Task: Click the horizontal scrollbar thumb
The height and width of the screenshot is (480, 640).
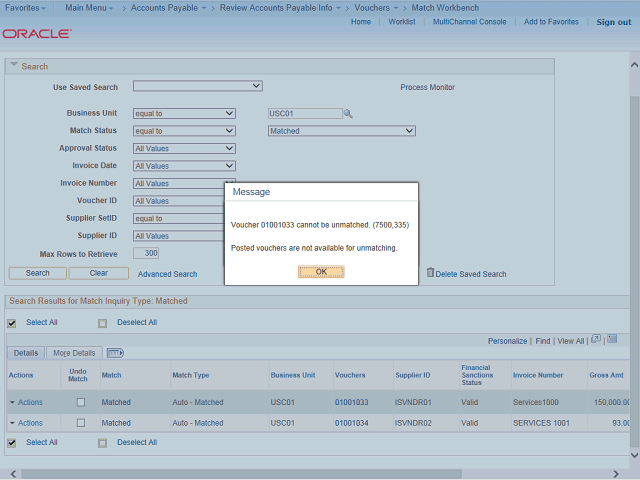Action: tap(241, 474)
